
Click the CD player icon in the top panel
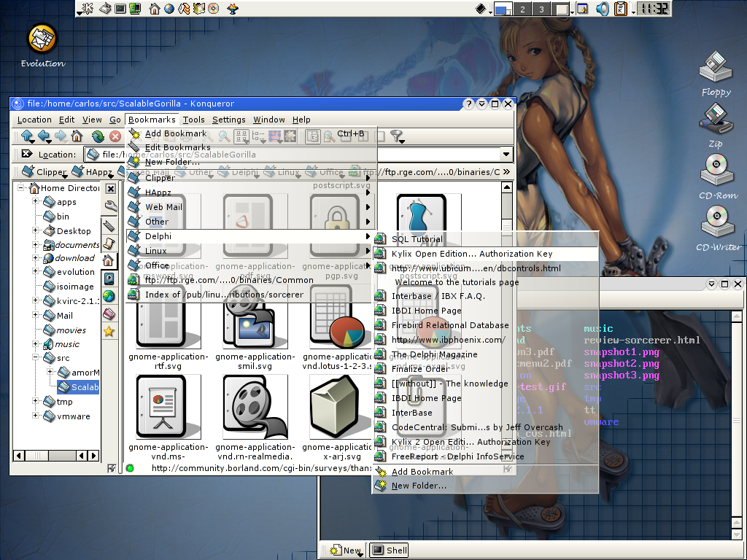[214, 8]
